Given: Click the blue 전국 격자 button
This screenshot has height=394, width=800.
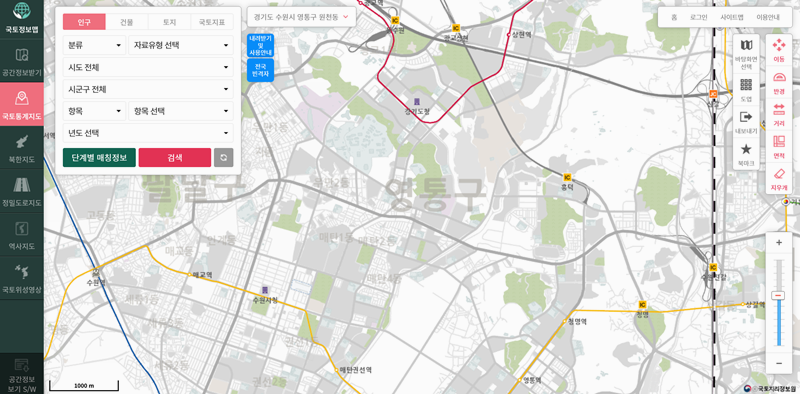Looking at the screenshot, I should [260, 70].
